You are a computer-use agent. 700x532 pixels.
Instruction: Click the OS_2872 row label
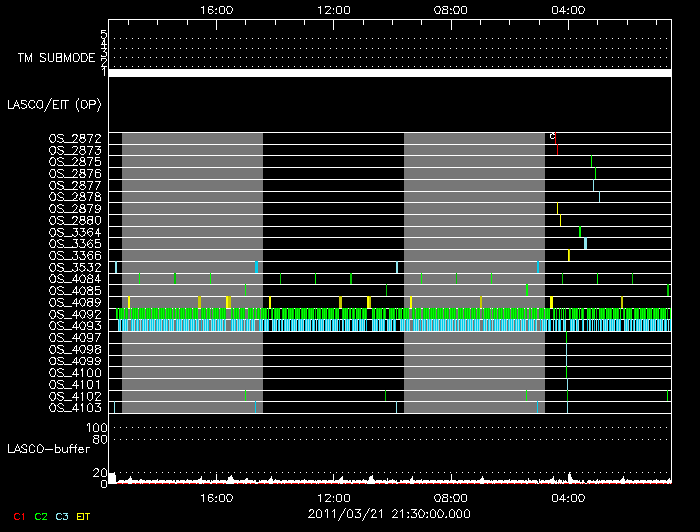pos(75,139)
